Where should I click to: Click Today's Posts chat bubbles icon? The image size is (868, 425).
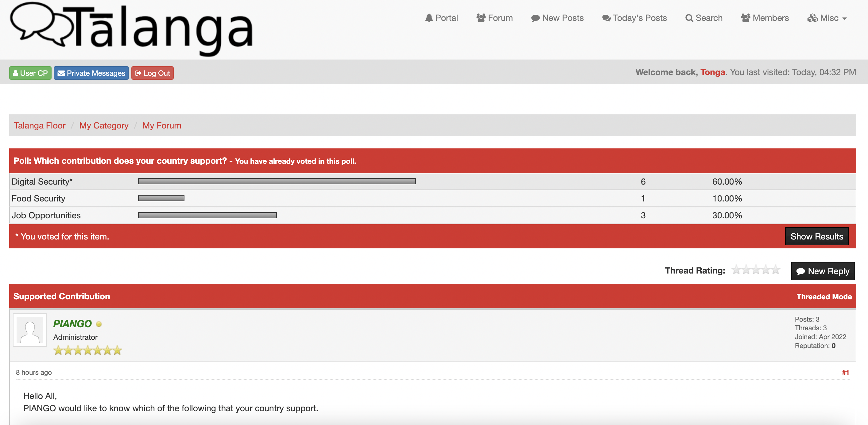[606, 18]
